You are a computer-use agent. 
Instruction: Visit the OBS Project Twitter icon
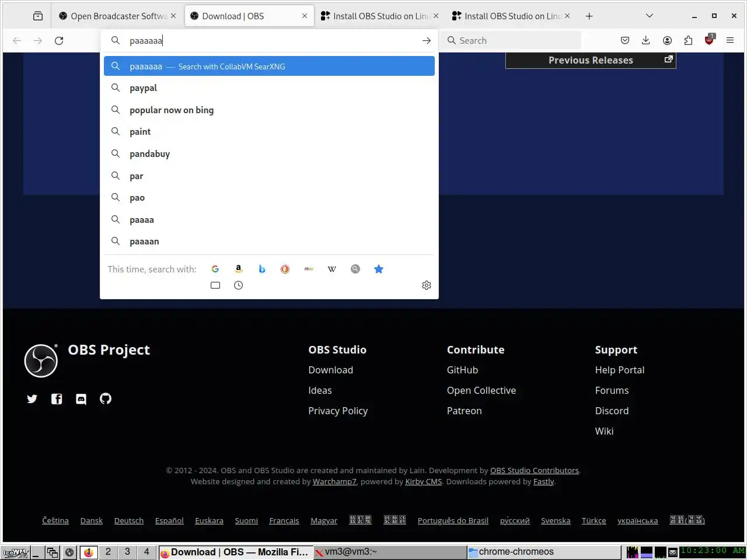click(x=32, y=399)
